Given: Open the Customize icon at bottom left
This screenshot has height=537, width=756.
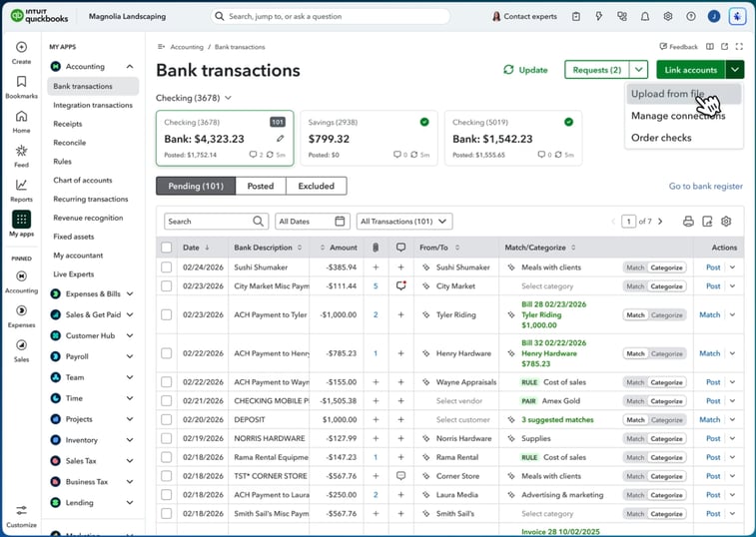Looking at the screenshot, I should [x=21, y=515].
